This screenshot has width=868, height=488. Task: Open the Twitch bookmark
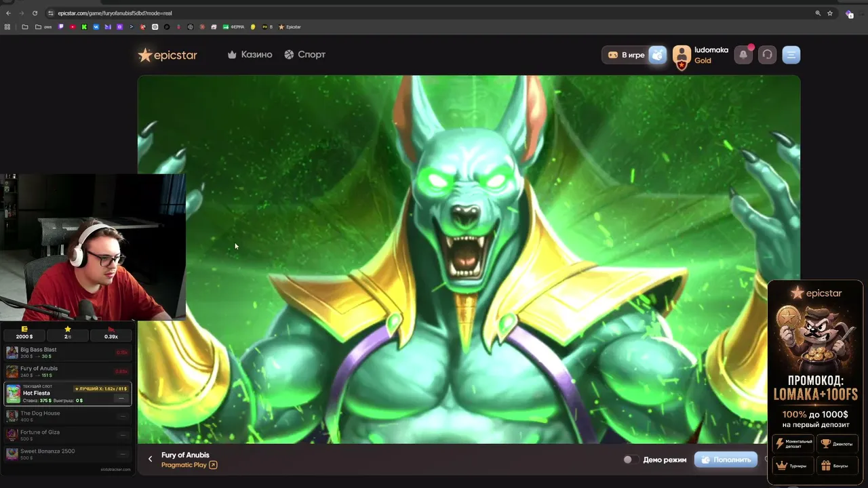pos(61,27)
